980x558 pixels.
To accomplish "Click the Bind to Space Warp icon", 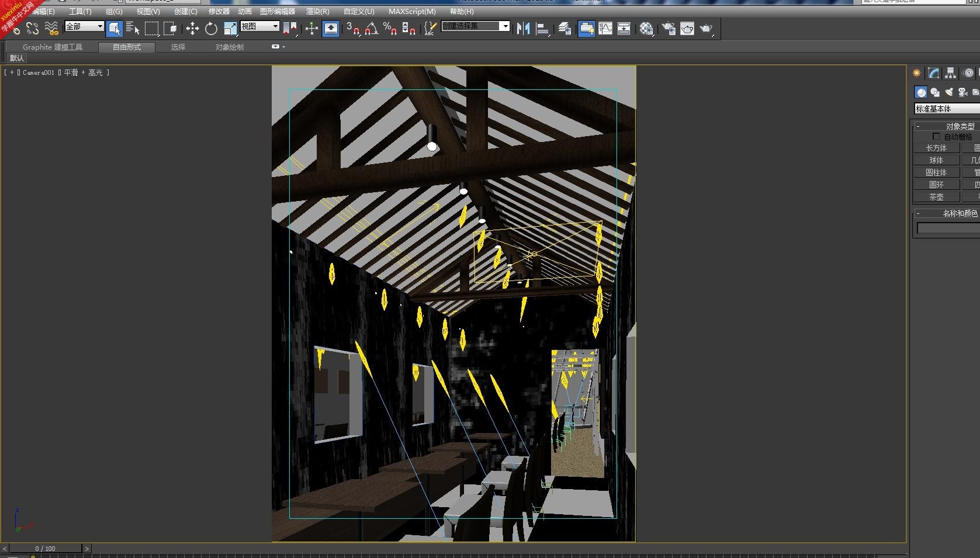I will coord(51,28).
